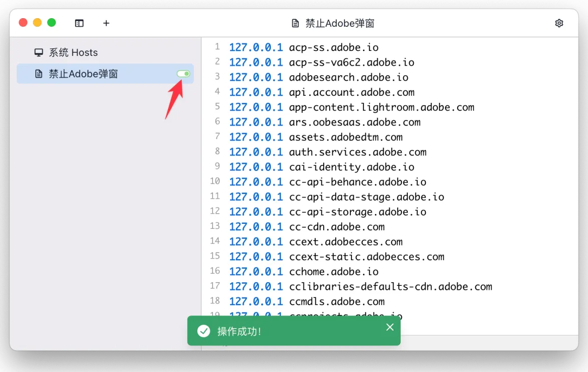Click the document icon beside 禁止Adobe弹窗 in sidebar

tap(39, 74)
